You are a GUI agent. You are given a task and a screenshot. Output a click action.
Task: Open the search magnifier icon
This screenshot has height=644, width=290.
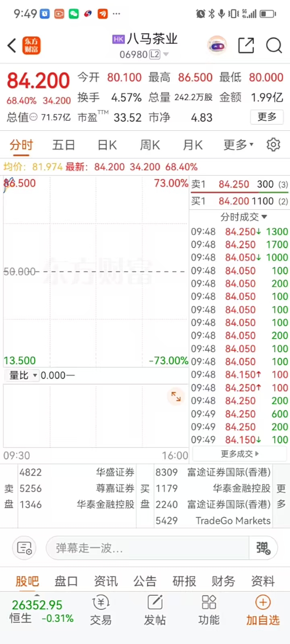coord(274,45)
